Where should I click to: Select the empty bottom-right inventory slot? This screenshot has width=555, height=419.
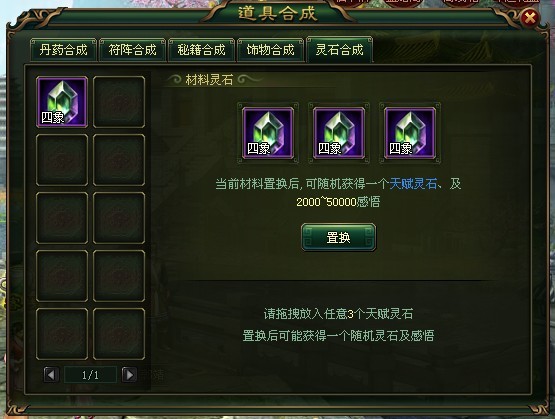click(x=119, y=334)
